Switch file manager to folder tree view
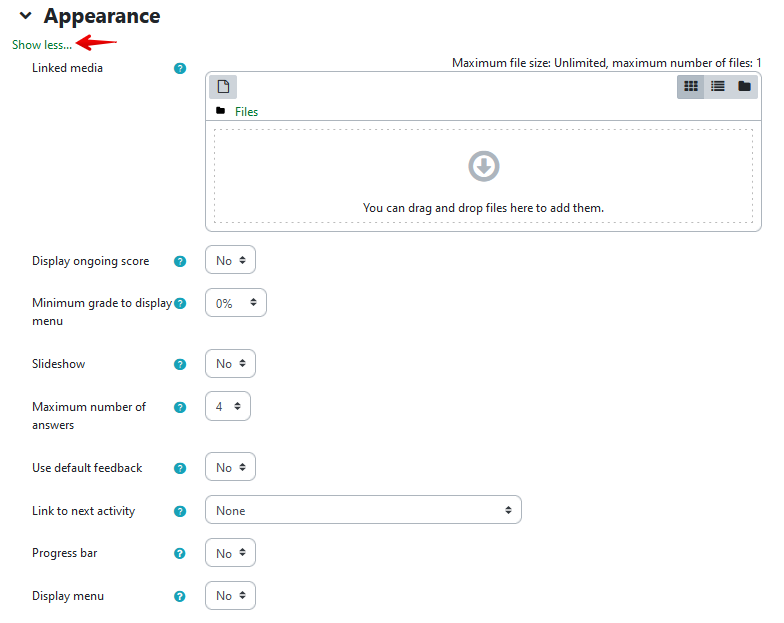 [x=744, y=87]
